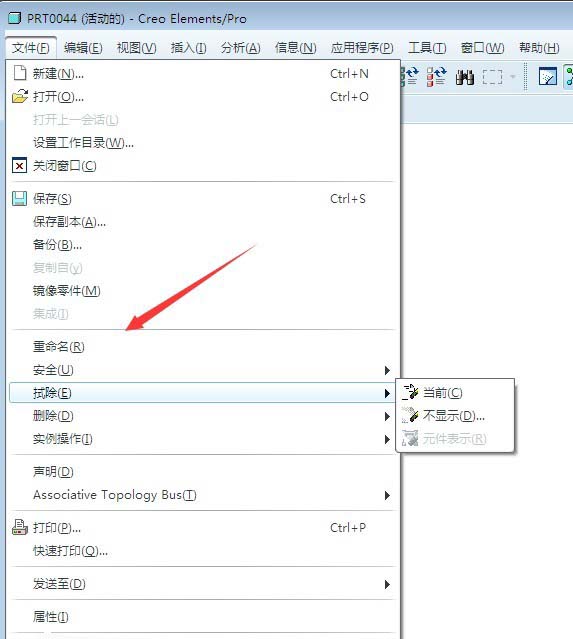573x639 pixels.
Task: Expand the 实例操作(I) submenu arrow
Action: 387,439
